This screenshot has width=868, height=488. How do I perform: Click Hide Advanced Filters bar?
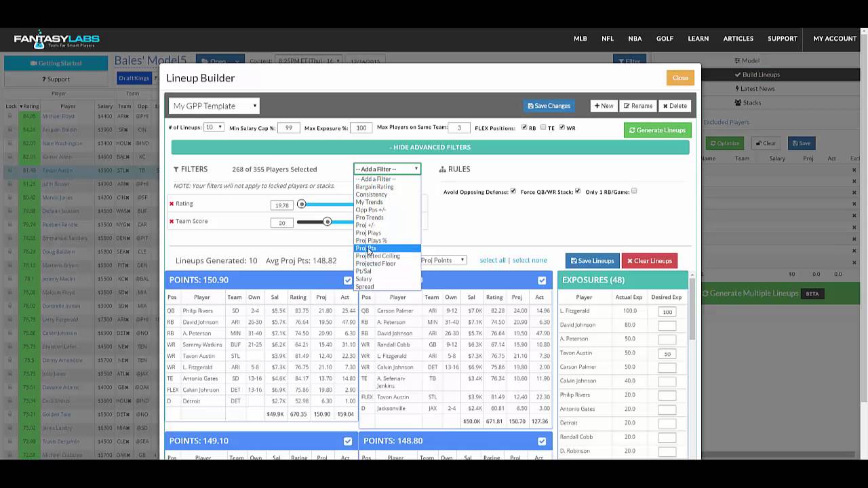pyautogui.click(x=430, y=147)
